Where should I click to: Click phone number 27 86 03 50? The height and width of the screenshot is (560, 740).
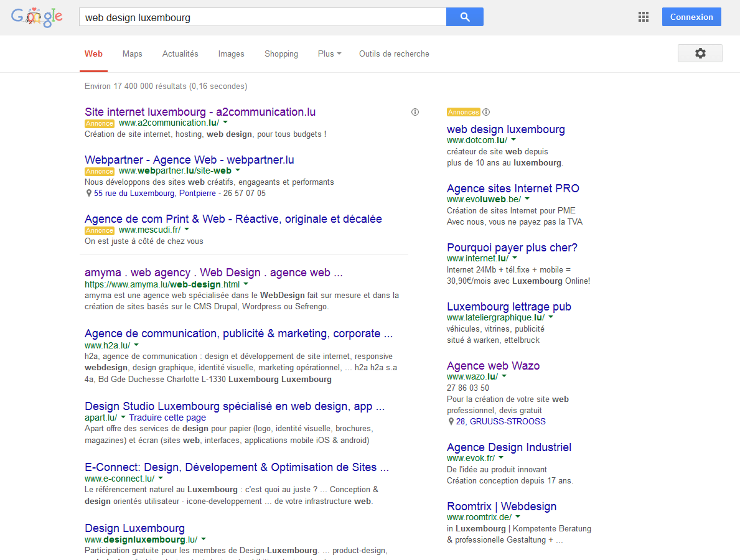[x=467, y=388]
